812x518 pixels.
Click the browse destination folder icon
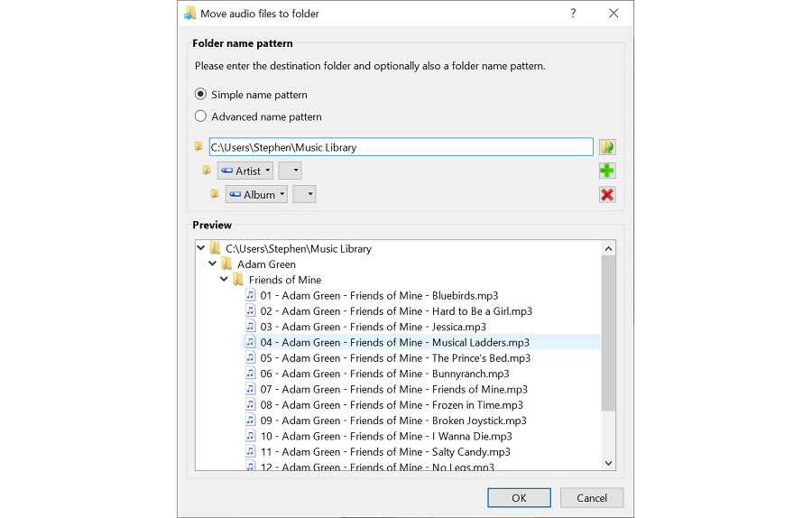(x=607, y=147)
